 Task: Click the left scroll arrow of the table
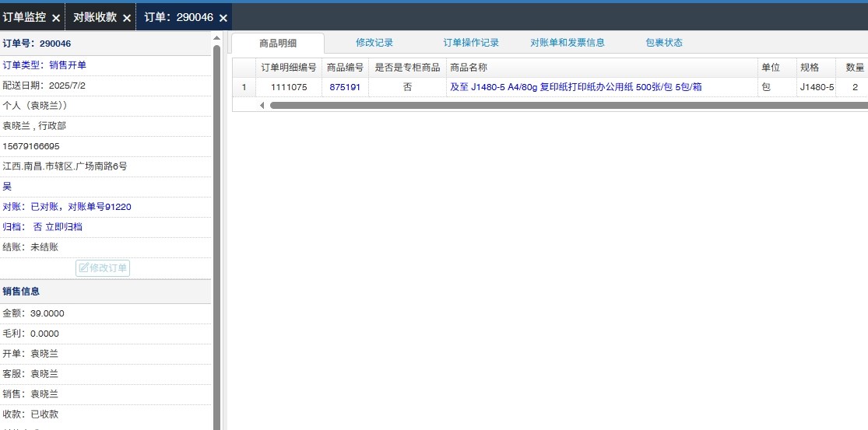click(262, 106)
